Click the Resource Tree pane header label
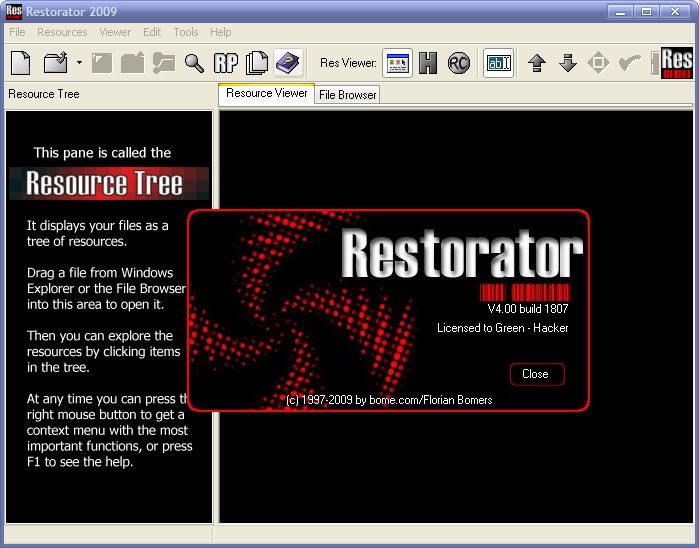The width and height of the screenshot is (699, 548). pyautogui.click(x=44, y=94)
